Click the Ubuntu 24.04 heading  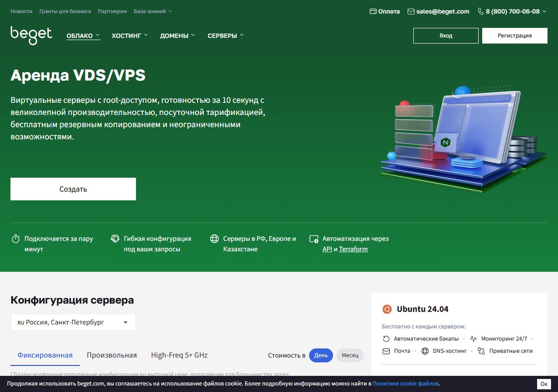(x=423, y=309)
